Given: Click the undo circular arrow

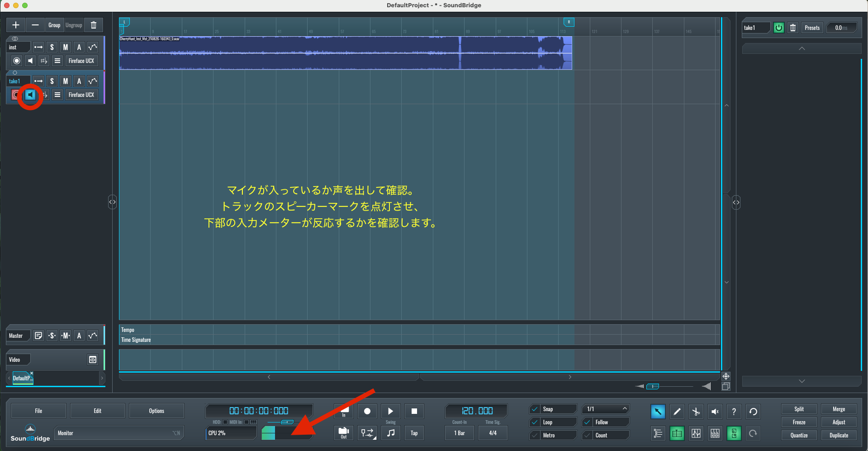Looking at the screenshot, I should click(x=753, y=411).
